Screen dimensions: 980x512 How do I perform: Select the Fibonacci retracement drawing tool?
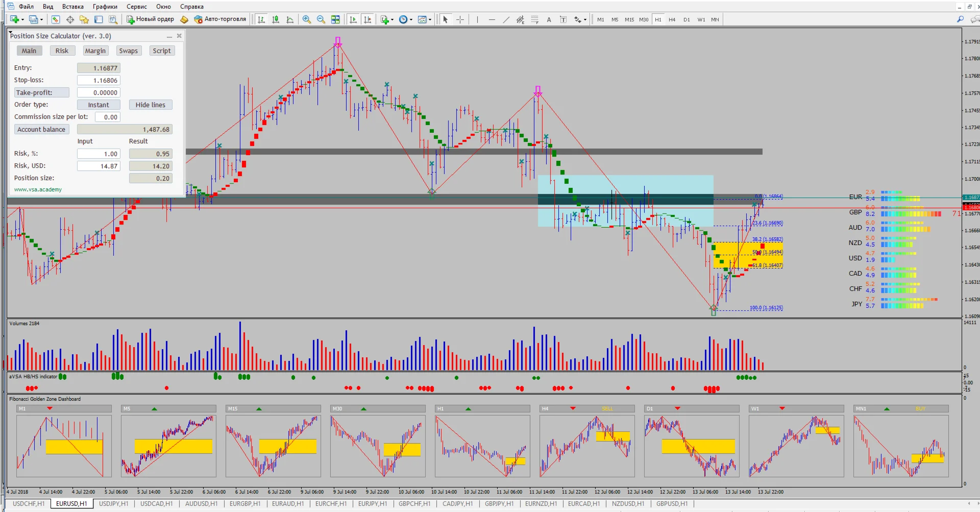tap(534, 19)
